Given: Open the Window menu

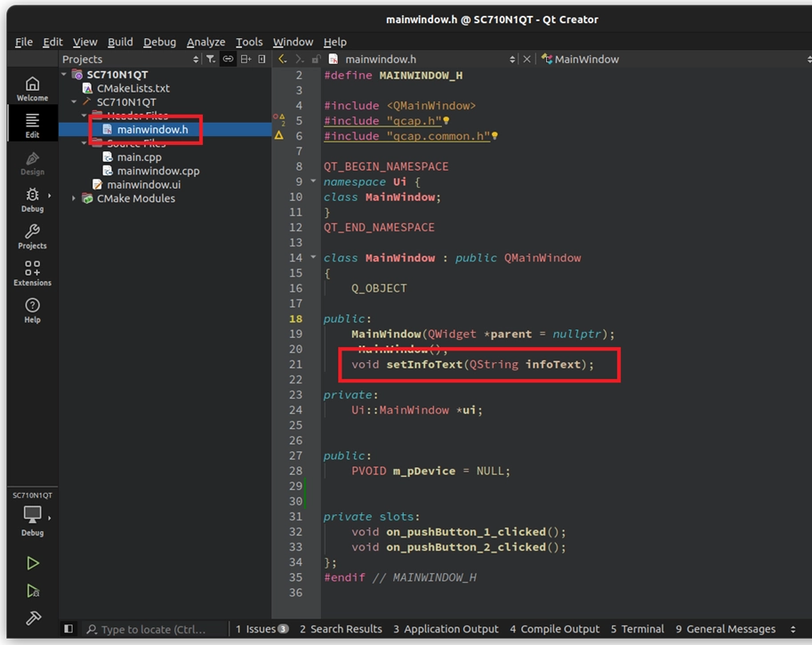Looking at the screenshot, I should [293, 42].
